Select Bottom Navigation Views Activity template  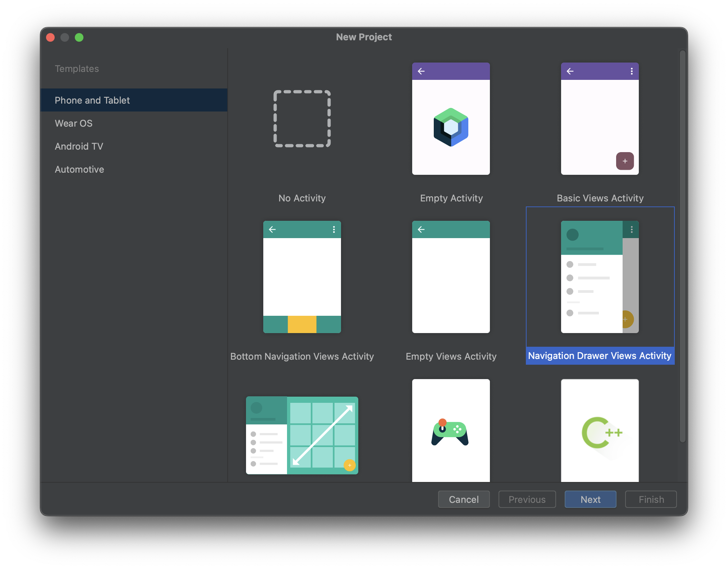(x=302, y=277)
